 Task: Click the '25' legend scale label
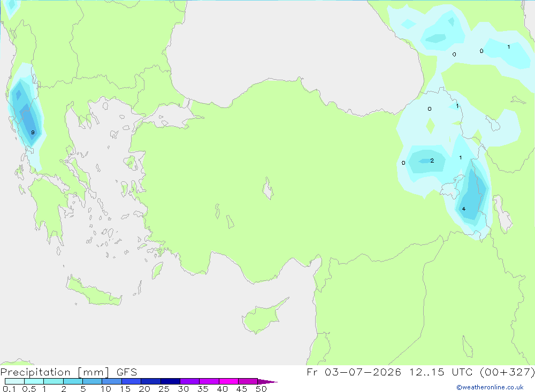(164, 389)
